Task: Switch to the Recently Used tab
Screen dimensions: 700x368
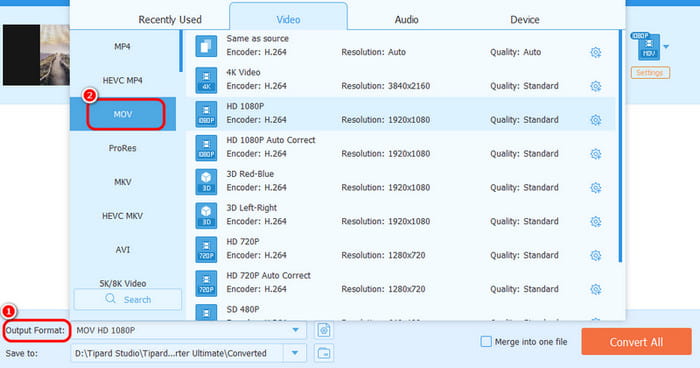Action: point(170,20)
